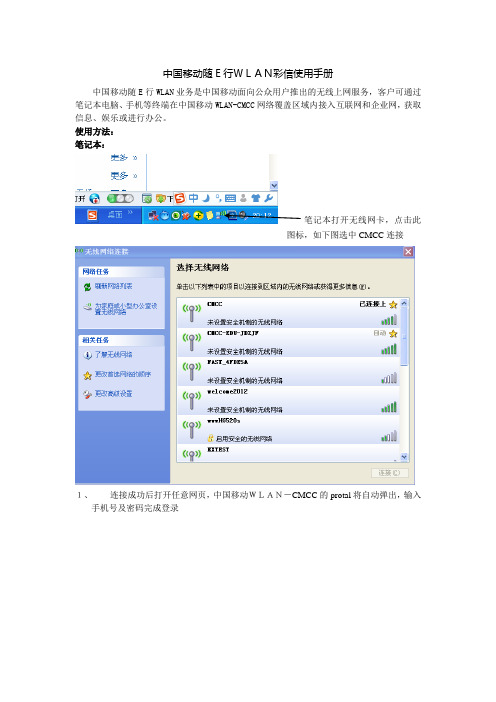Close the wireless network connection dialog

tap(408, 252)
